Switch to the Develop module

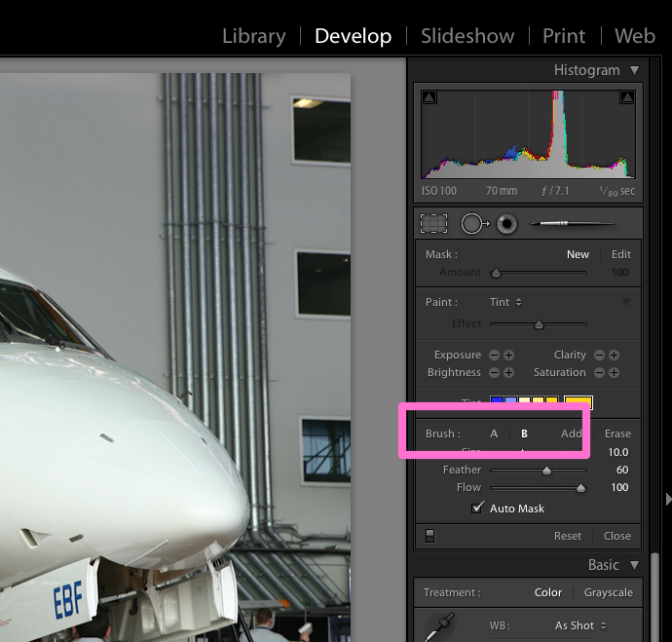[x=354, y=36]
